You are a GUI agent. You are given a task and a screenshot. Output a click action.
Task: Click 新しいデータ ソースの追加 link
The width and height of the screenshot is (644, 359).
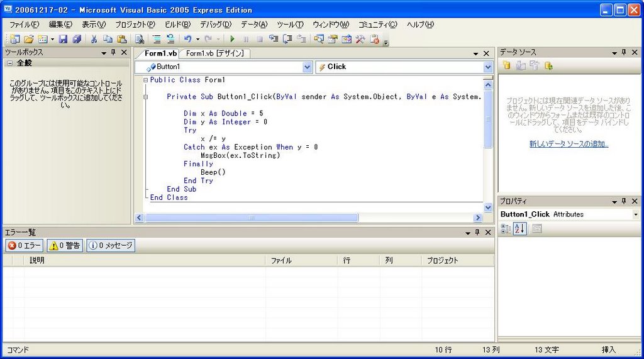(569, 144)
